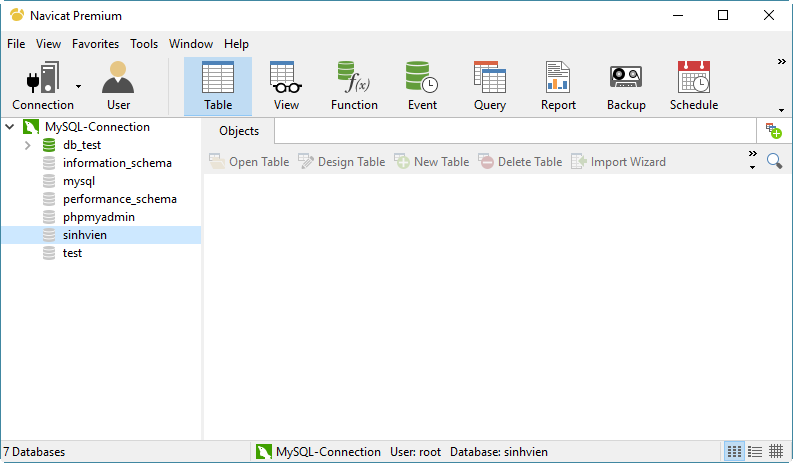Open the Report toolbar icon

click(x=558, y=86)
